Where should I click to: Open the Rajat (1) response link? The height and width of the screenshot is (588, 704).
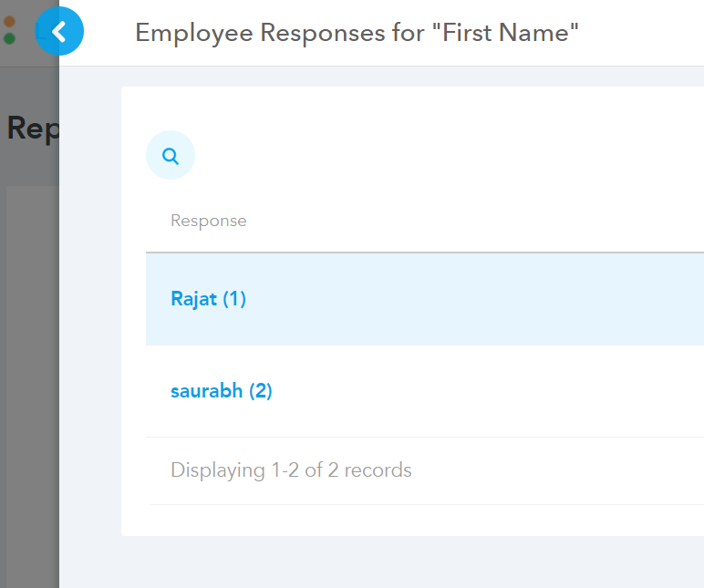[x=208, y=299]
